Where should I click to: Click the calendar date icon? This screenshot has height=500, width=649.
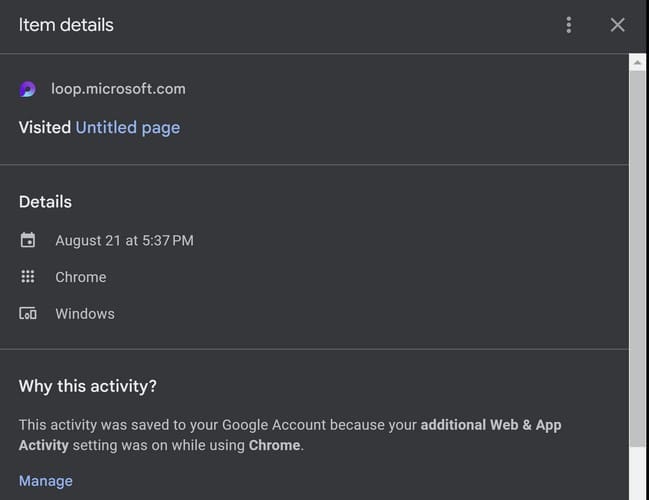[x=28, y=240]
